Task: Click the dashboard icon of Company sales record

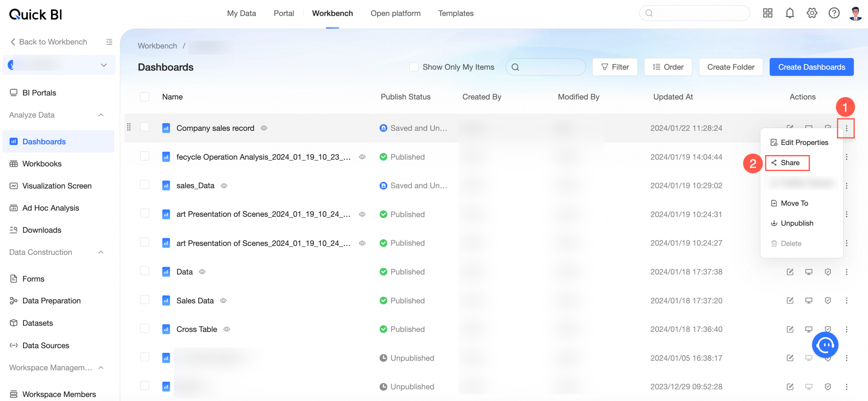Action: coord(166,128)
